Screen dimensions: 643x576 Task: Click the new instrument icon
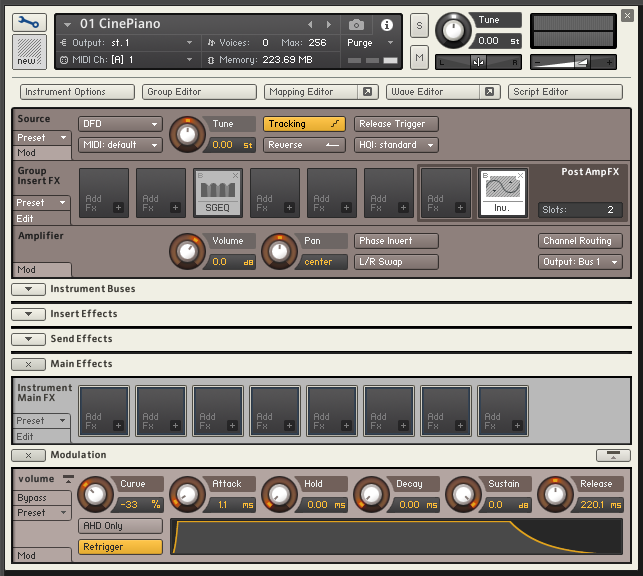point(29,52)
